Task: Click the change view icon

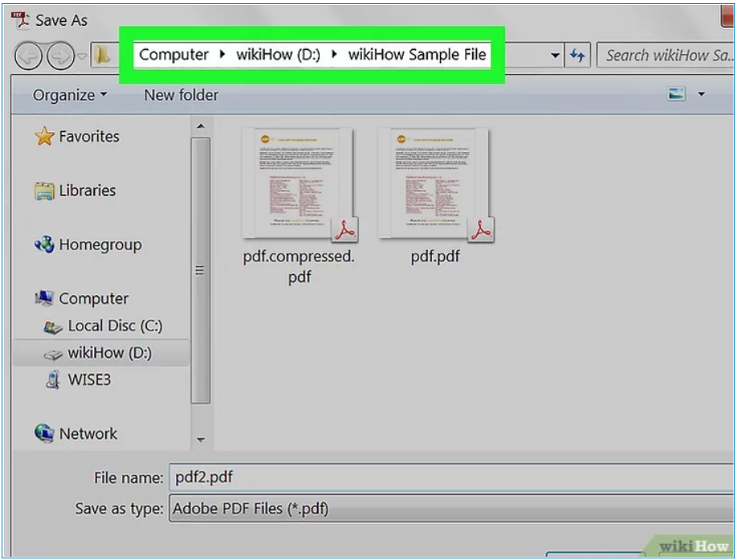Action: (676, 94)
